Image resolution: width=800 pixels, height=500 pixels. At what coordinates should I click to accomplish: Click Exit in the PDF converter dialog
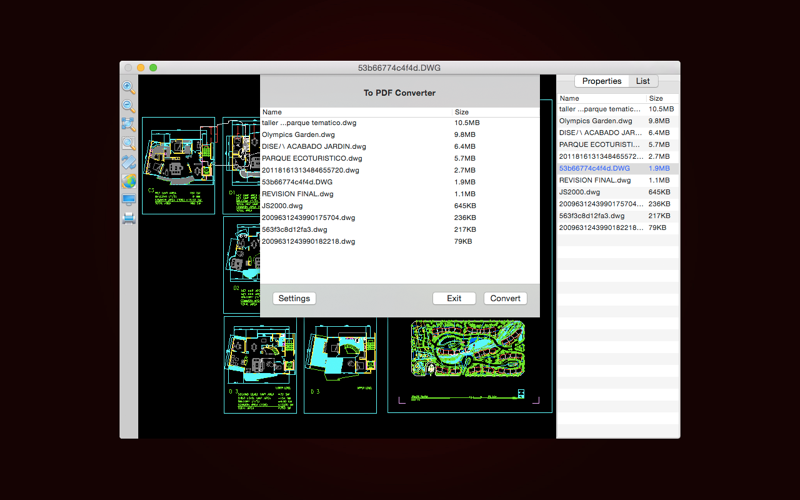[454, 298]
